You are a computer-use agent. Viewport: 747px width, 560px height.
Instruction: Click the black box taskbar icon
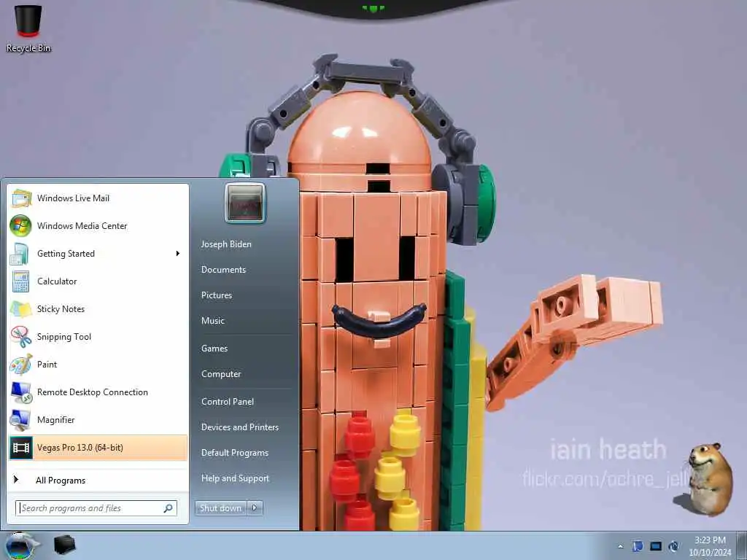tap(65, 545)
